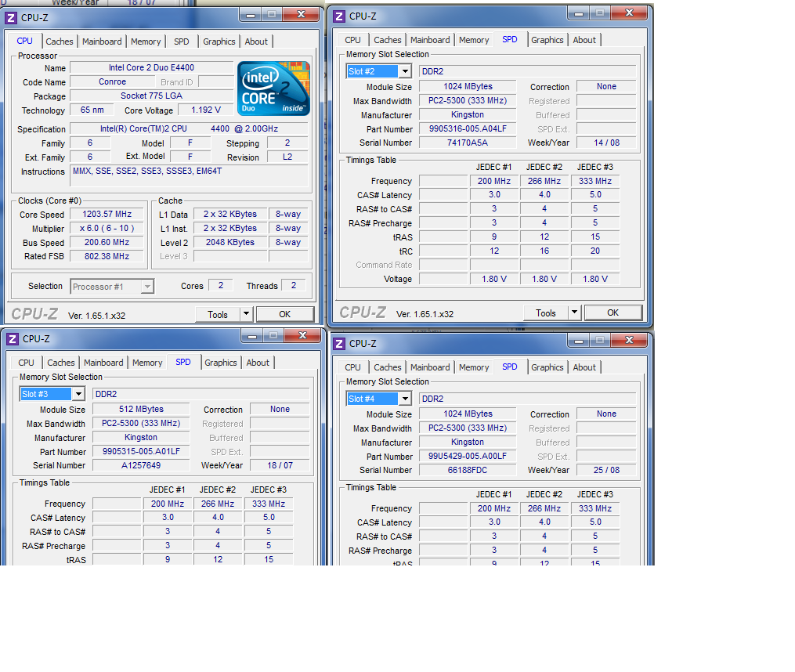Click part number 9905315-005.A01LF

141,451
